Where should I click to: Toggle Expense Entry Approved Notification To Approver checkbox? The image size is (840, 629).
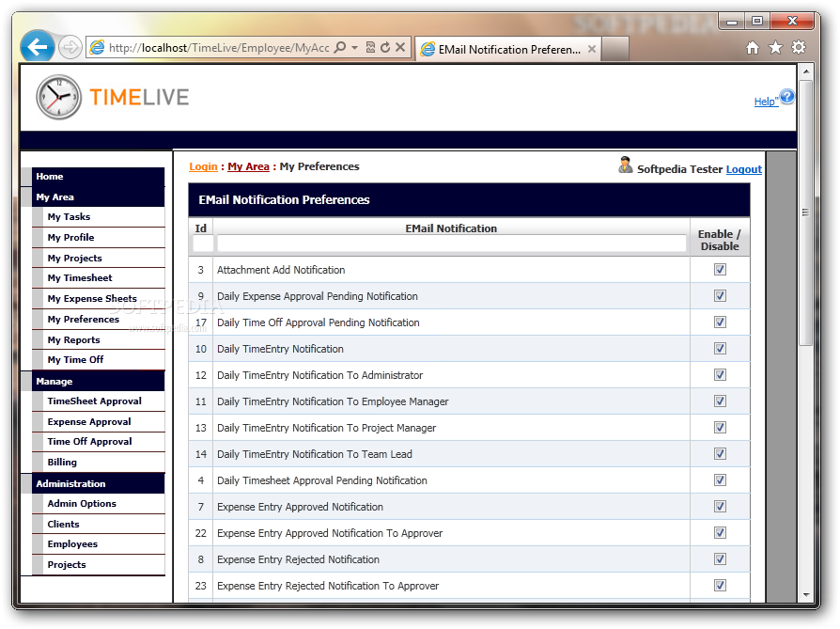720,532
